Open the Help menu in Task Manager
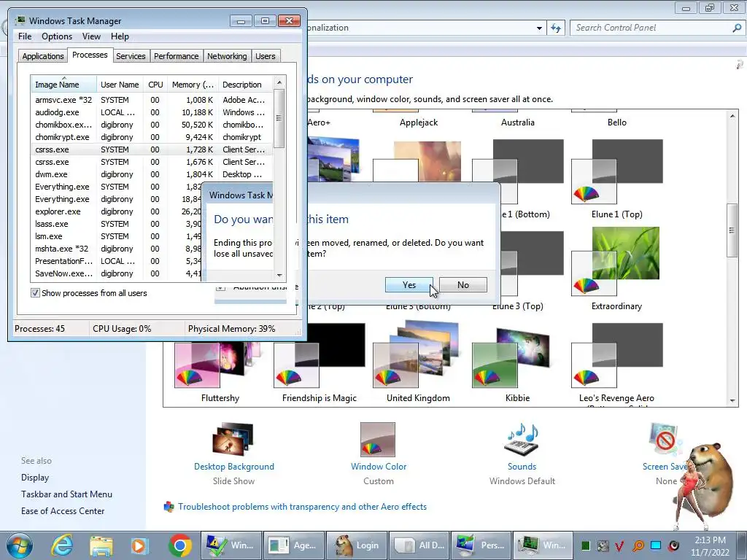This screenshot has height=560, width=747. [120, 36]
